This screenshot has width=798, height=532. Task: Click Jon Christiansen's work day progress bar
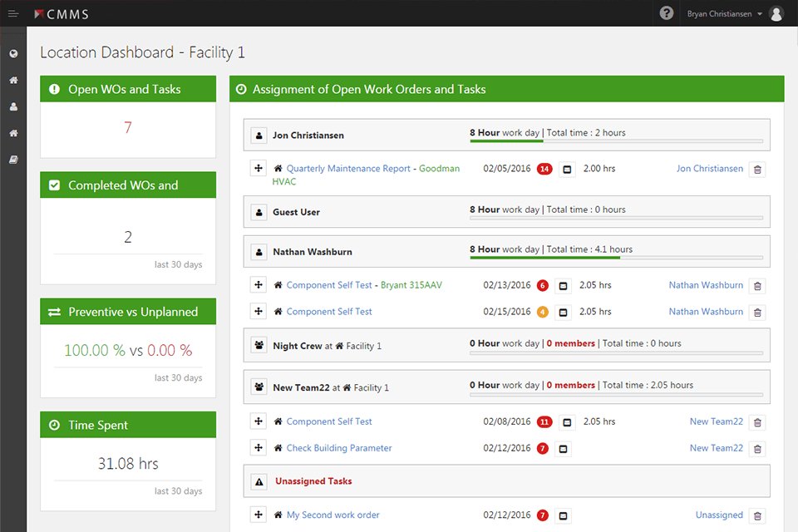[616, 141]
